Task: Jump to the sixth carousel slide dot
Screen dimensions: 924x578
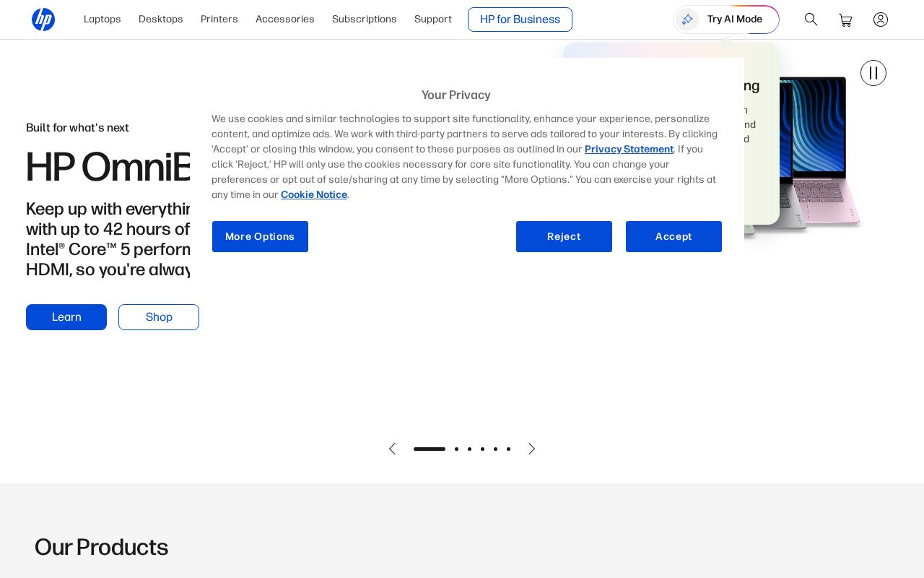Action: pyautogui.click(x=508, y=449)
